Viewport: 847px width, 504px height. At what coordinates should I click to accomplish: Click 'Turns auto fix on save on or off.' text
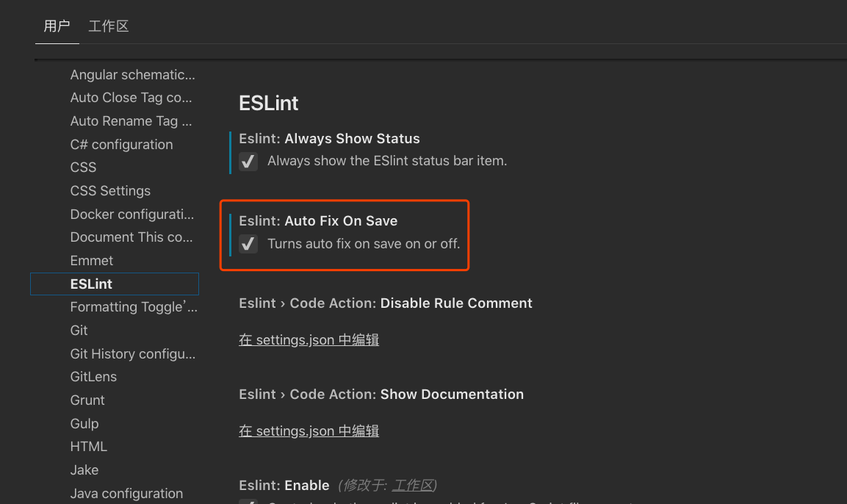(x=364, y=244)
